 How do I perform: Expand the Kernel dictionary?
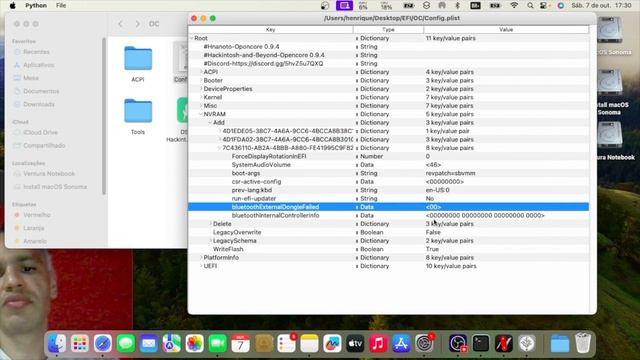[x=201, y=97]
